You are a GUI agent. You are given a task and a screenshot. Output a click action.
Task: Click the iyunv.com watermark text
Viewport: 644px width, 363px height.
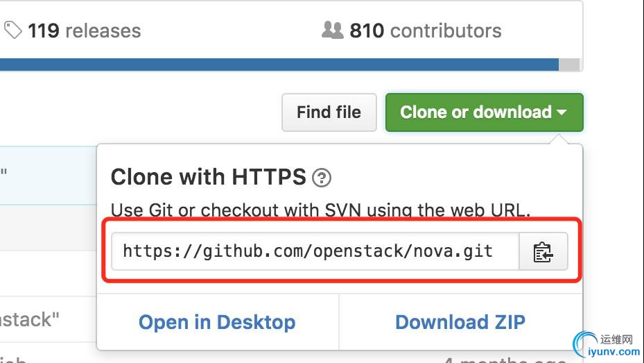(614, 352)
